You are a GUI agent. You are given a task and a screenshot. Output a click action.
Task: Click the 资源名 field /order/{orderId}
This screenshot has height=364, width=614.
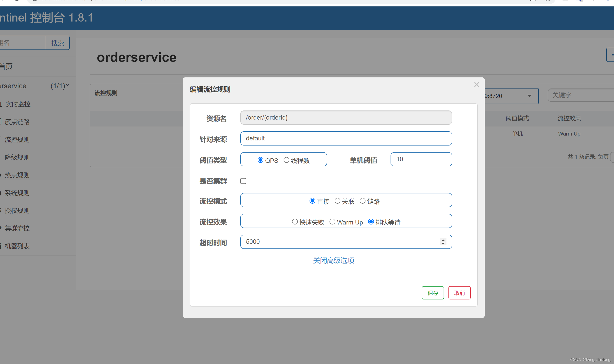(346, 118)
